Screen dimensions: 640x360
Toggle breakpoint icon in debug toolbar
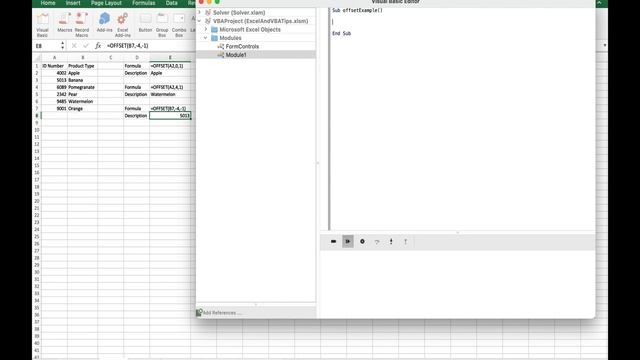click(362, 242)
